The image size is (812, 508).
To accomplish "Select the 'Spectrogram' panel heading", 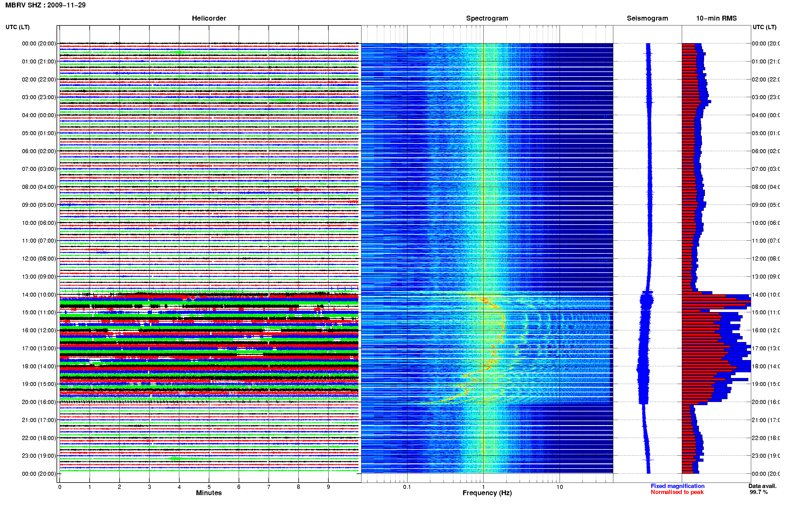I will [x=487, y=18].
